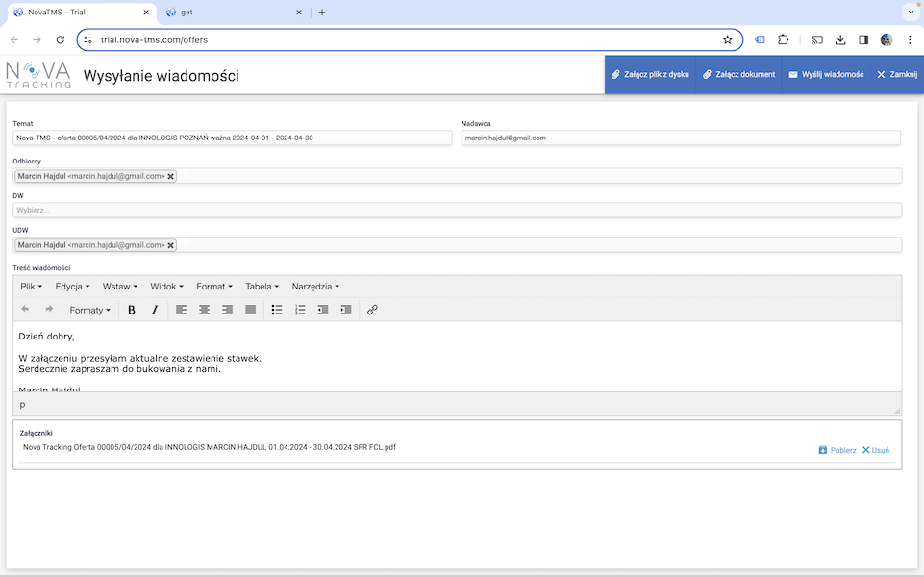Click Załącz plik z dysku button
The width and height of the screenshot is (924, 577).
click(650, 74)
